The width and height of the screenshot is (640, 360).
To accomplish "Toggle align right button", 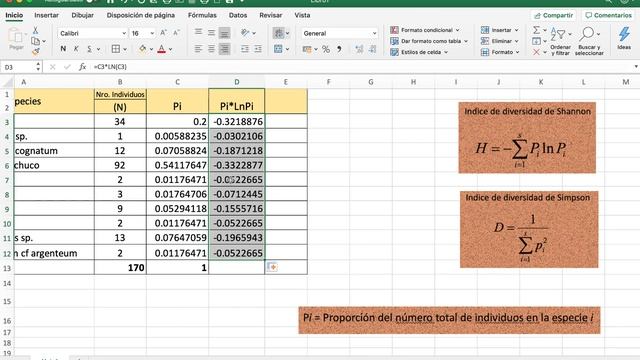I will click(x=224, y=49).
